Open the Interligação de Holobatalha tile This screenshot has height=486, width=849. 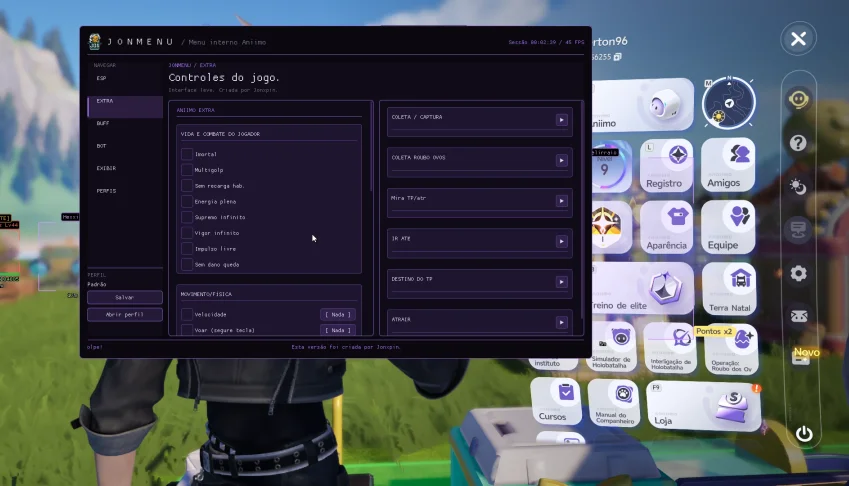pos(671,349)
